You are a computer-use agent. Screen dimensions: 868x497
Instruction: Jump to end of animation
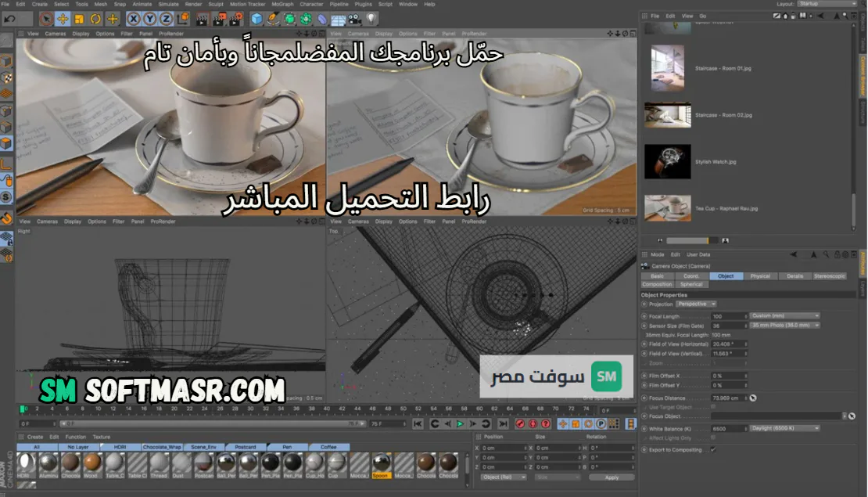[x=503, y=424]
